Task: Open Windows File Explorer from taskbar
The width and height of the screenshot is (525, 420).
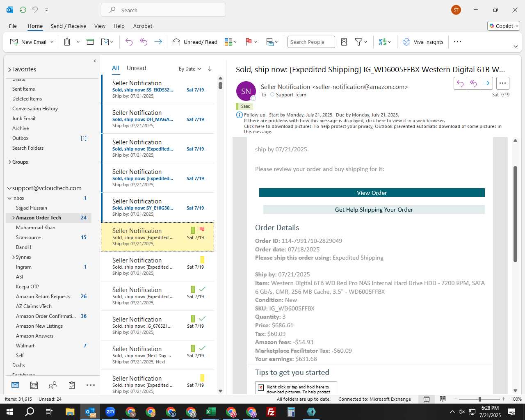Action: click(70, 412)
